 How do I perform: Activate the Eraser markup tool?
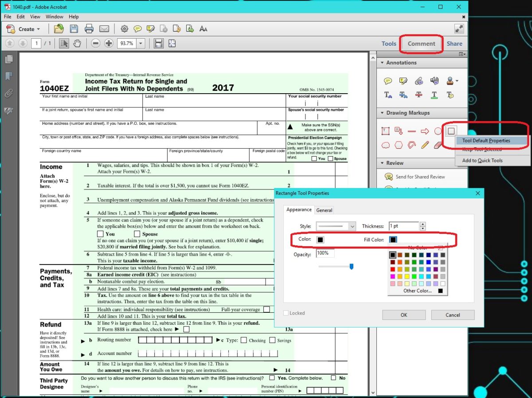437,145
